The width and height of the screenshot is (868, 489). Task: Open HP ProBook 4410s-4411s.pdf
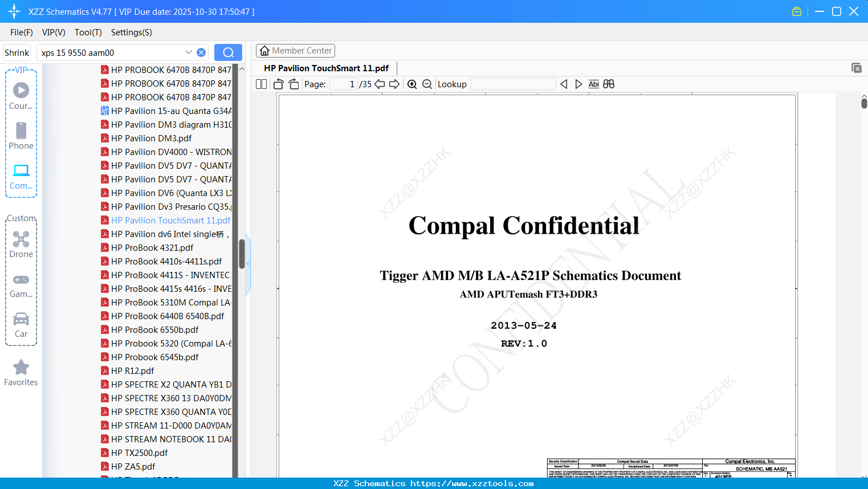coord(166,262)
